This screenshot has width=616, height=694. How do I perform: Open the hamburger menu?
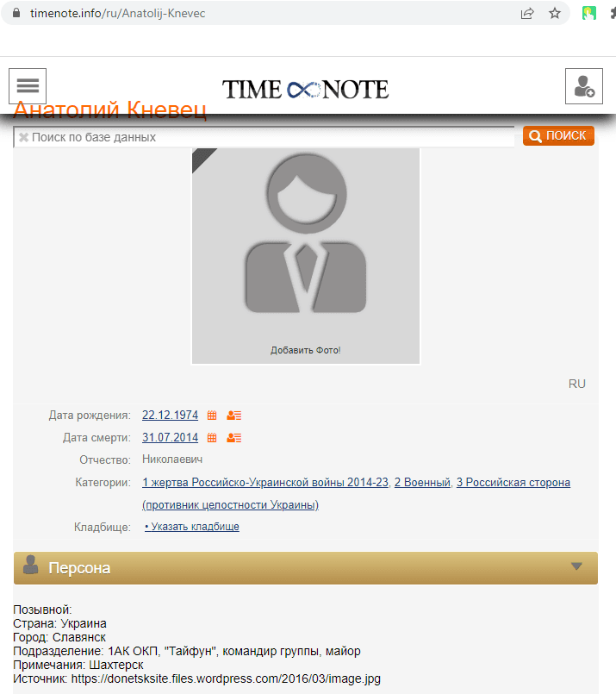tap(28, 86)
